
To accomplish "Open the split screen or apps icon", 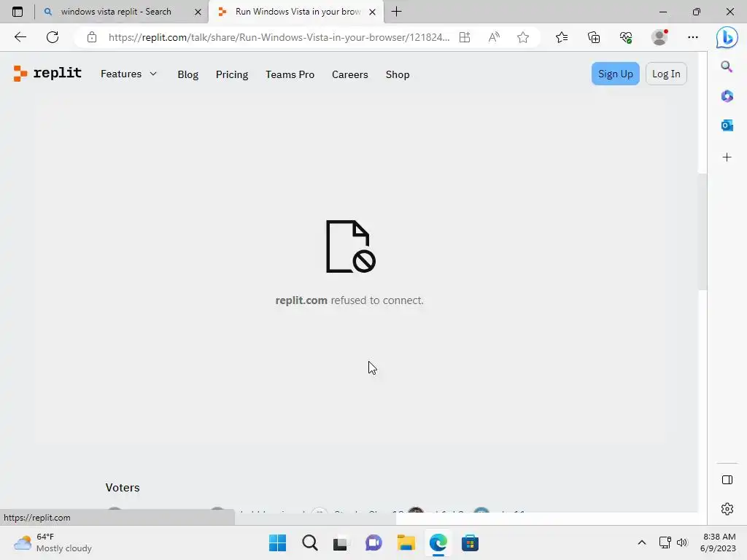I will coord(465,37).
